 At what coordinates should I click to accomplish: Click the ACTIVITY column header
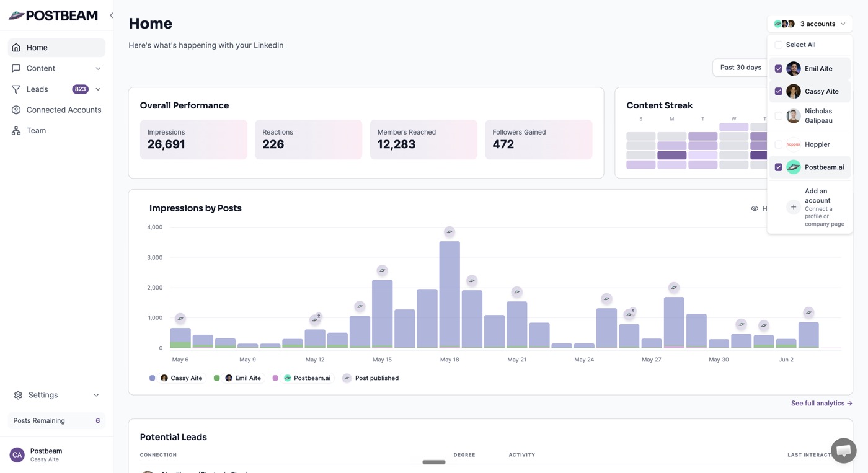pos(522,455)
